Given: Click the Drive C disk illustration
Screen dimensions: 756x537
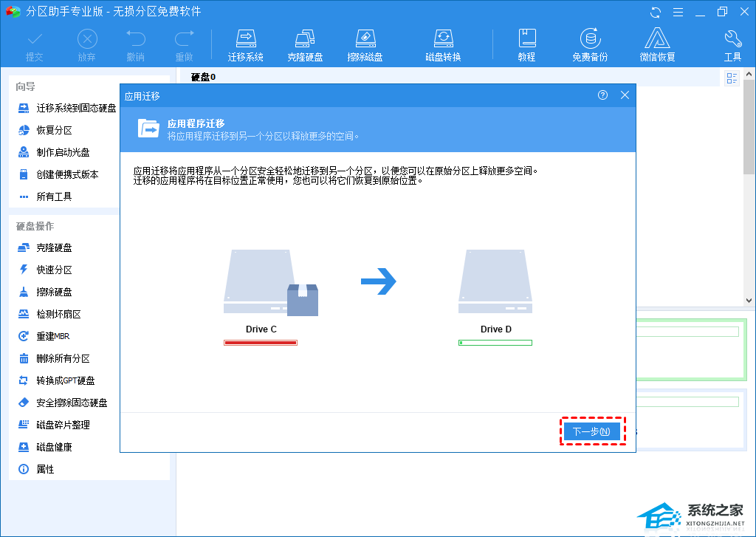Looking at the screenshot, I should point(271,283).
